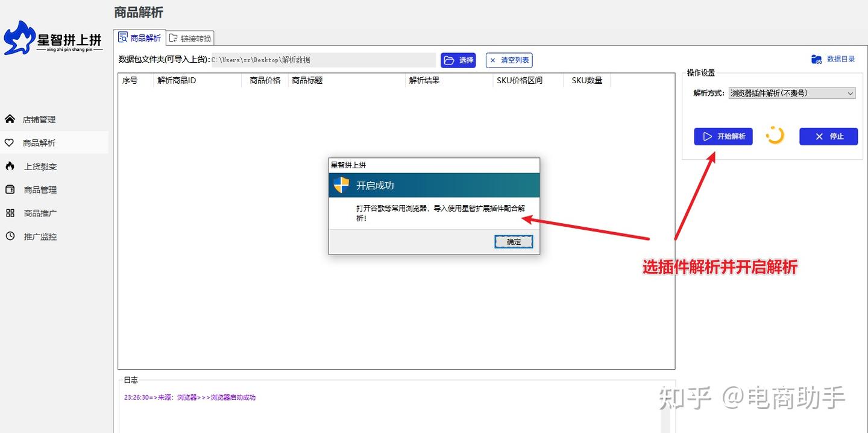The width and height of the screenshot is (868, 433).
Task: Click the 停止 button
Action: point(828,136)
